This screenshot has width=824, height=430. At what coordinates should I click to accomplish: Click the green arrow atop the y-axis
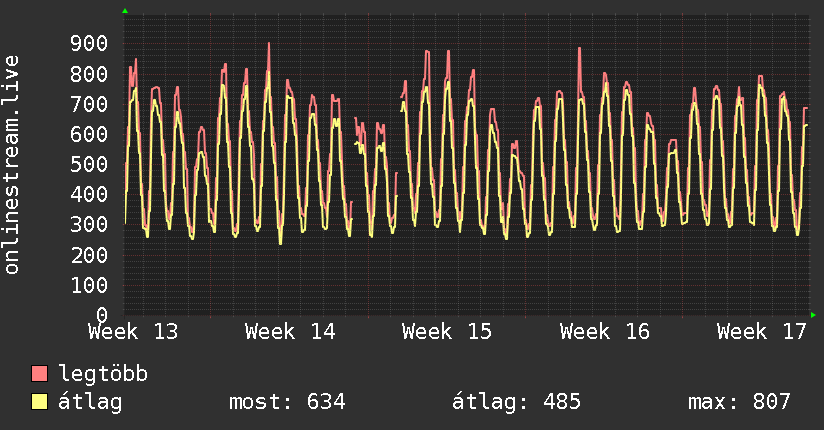[125, 11]
